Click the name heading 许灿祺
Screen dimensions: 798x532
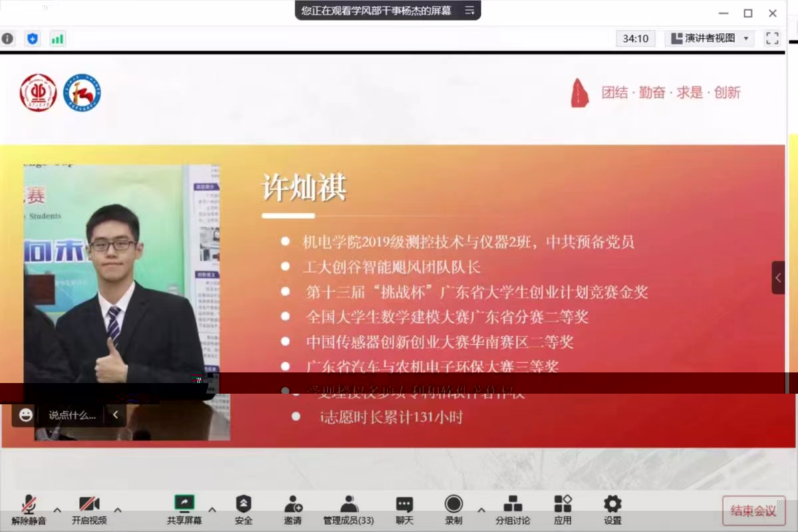pyautogui.click(x=305, y=188)
